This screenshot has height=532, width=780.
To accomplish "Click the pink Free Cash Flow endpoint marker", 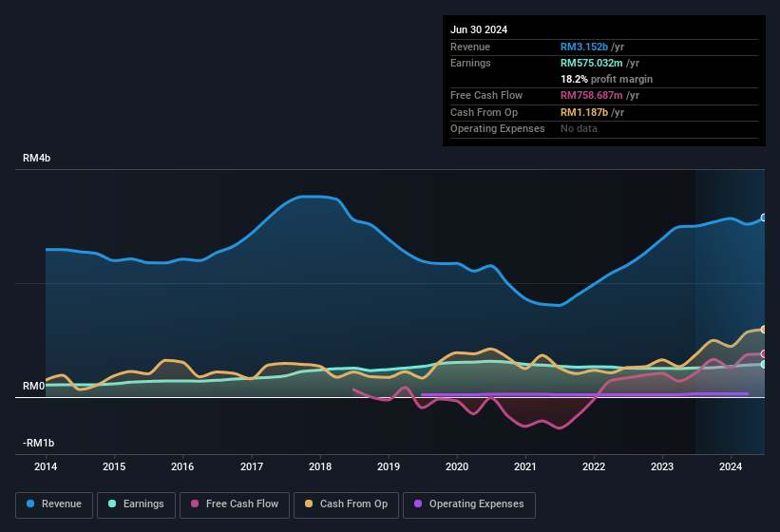I will pyautogui.click(x=764, y=354).
